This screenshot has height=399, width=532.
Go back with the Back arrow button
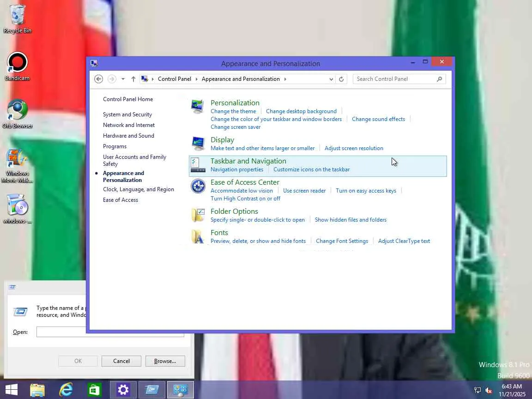tap(98, 79)
